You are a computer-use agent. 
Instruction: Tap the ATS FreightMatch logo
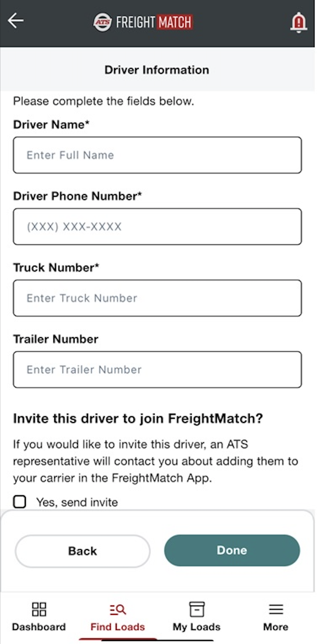[x=143, y=22]
